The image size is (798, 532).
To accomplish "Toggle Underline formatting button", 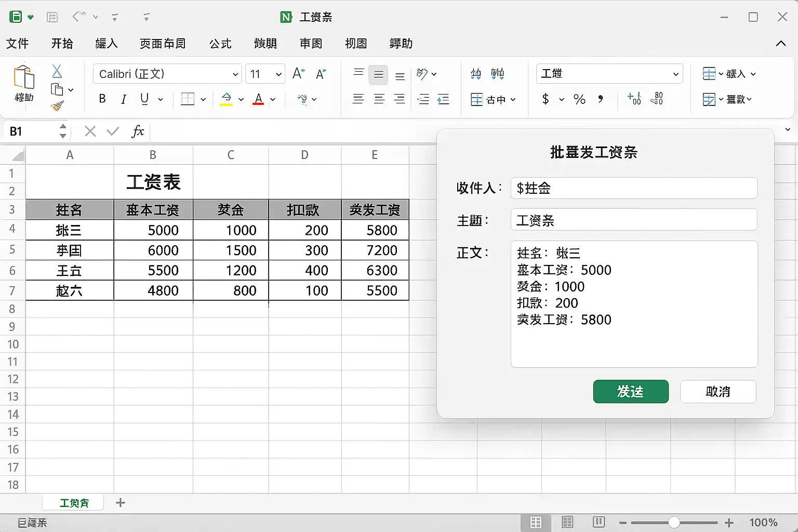I will (x=144, y=99).
